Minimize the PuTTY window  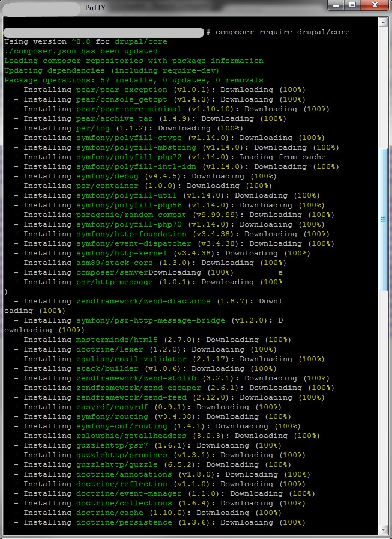point(336,5)
